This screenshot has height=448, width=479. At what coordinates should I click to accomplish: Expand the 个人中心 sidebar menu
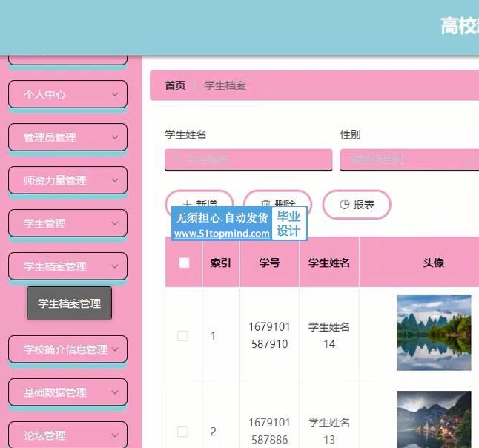67,94
